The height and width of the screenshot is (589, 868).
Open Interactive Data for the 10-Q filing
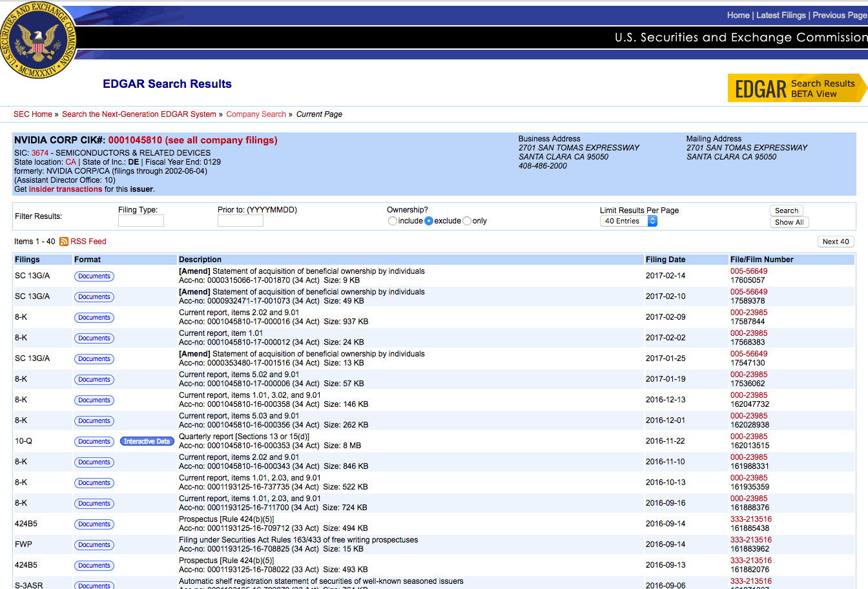tap(147, 442)
